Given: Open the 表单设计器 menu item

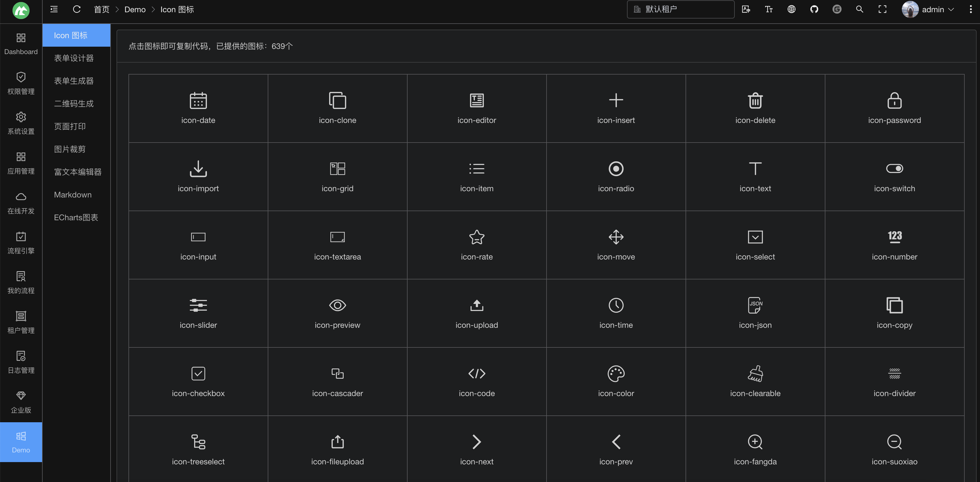Looking at the screenshot, I should pos(74,58).
